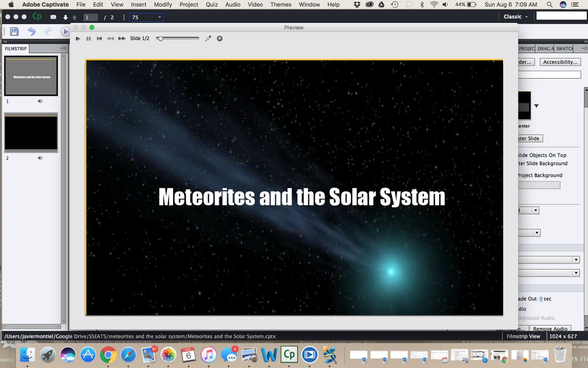Open Safari in the Dock
The width and height of the screenshot is (588, 368).
click(128, 354)
